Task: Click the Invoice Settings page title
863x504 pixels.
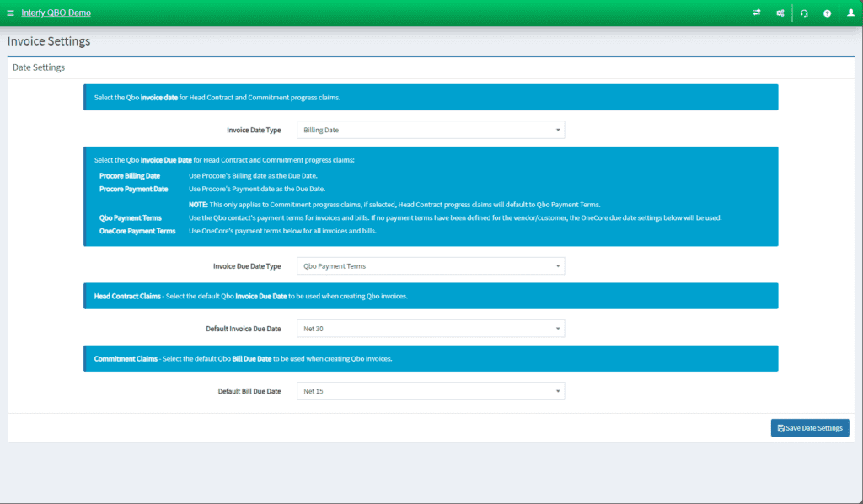Action: pyautogui.click(x=48, y=40)
